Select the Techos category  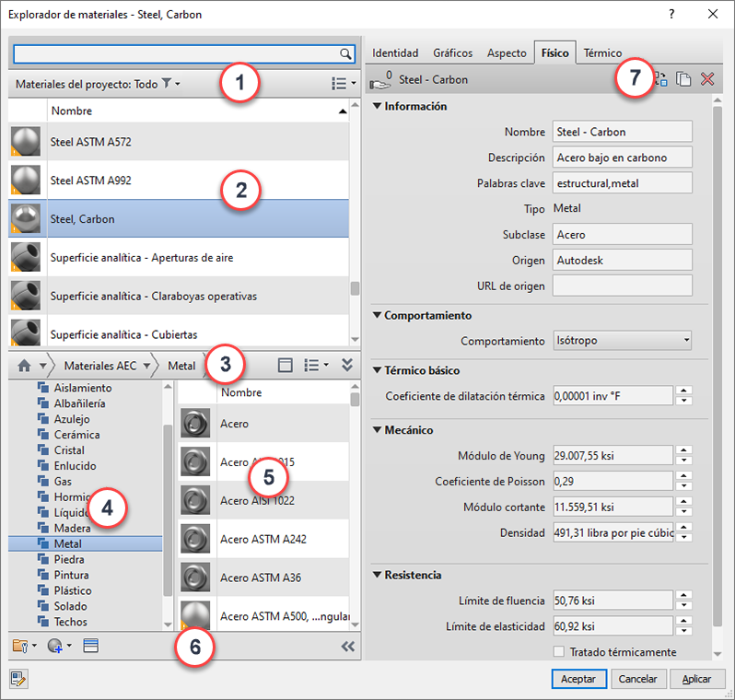coord(70,622)
